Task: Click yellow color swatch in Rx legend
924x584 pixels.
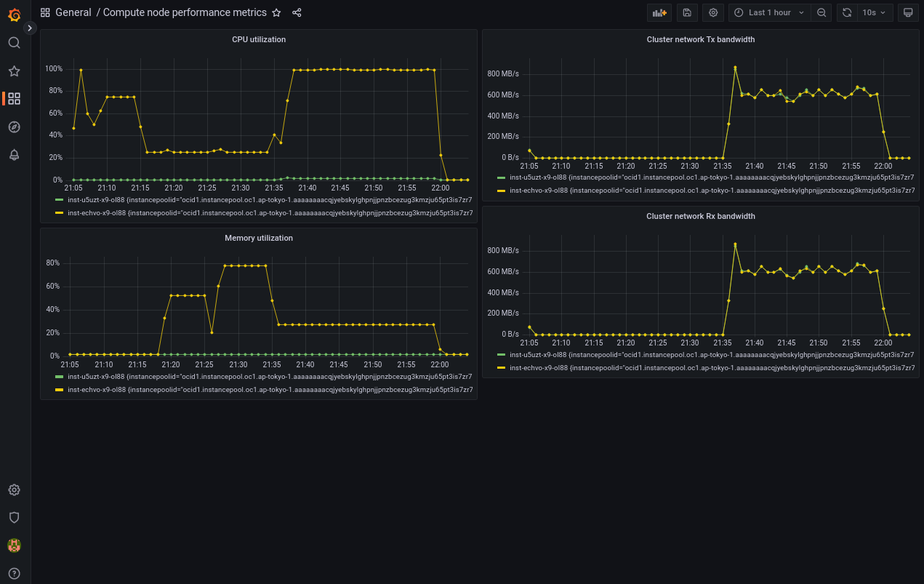Action: tap(501, 368)
